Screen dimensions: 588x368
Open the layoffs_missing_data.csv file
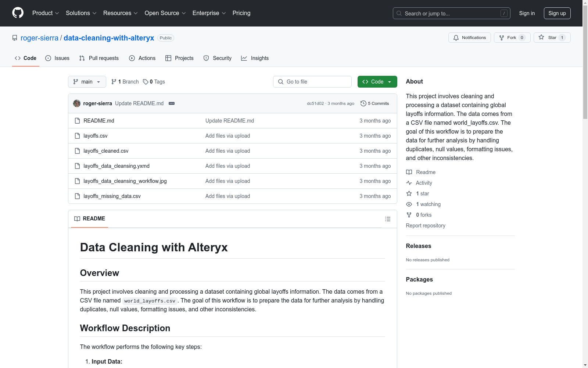112,196
